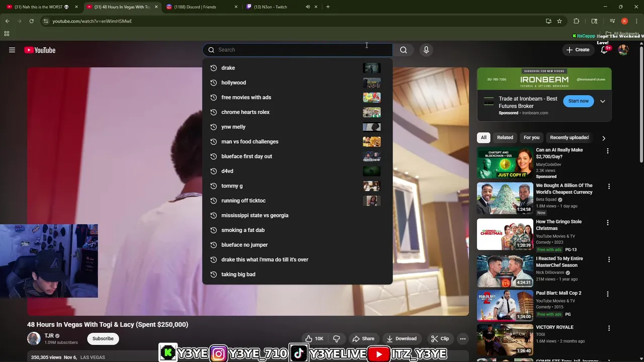Viewport: 644px width, 362px height.
Task: Open the browser extensions puzzle icon
Action: (576, 21)
